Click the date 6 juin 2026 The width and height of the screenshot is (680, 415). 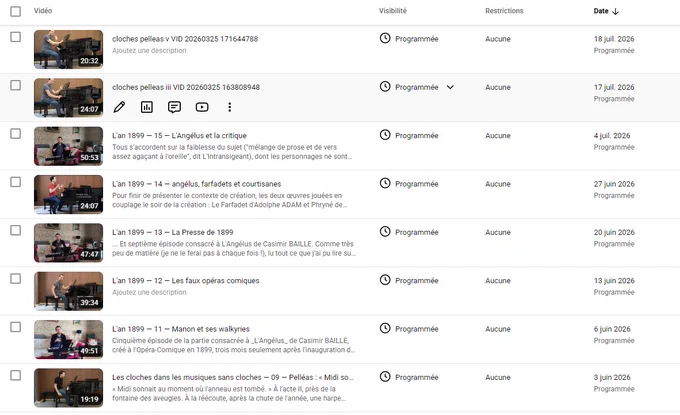click(x=612, y=329)
